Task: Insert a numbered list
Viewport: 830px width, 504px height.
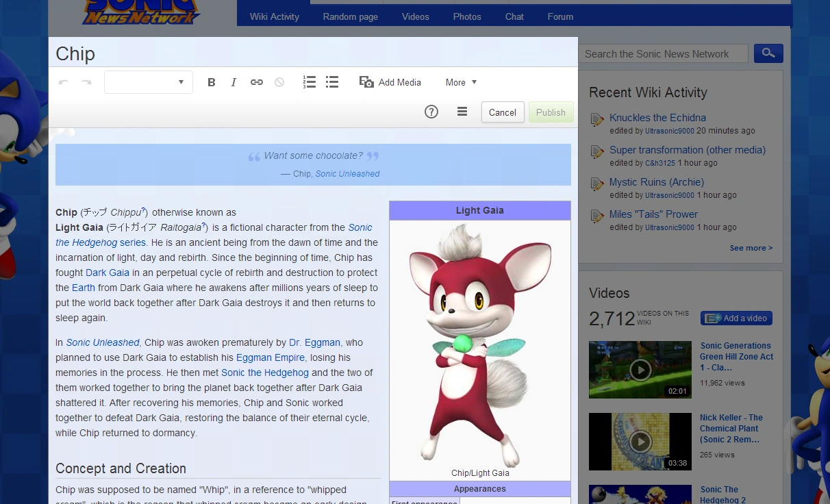Action: point(310,82)
